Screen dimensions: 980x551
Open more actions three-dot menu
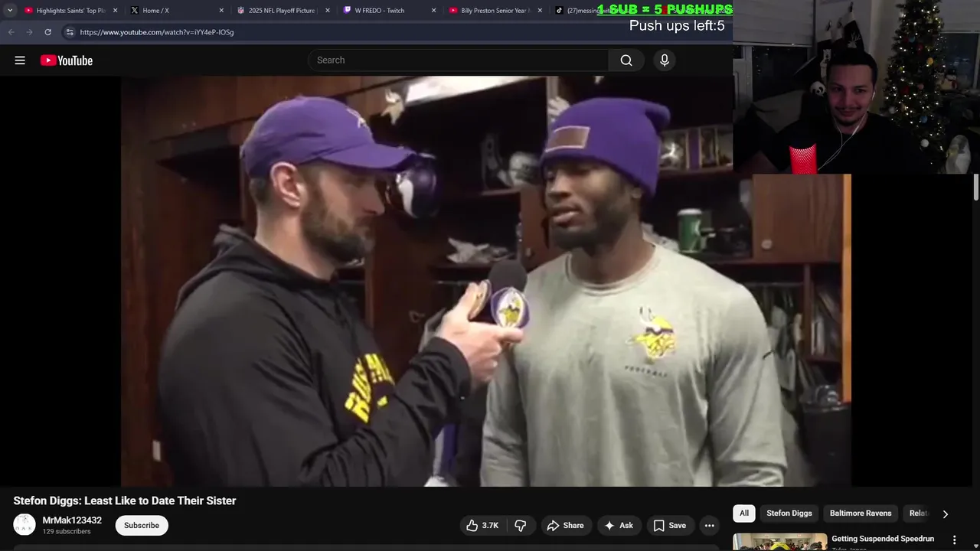click(710, 526)
